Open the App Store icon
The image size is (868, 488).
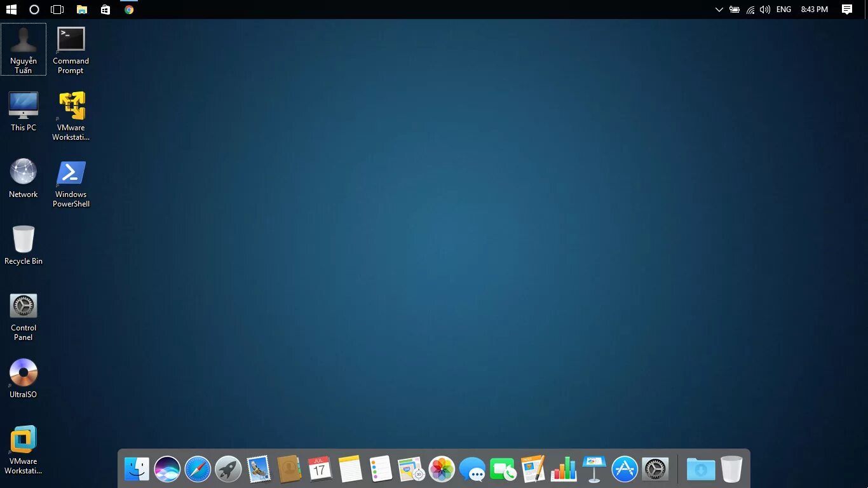point(625,470)
